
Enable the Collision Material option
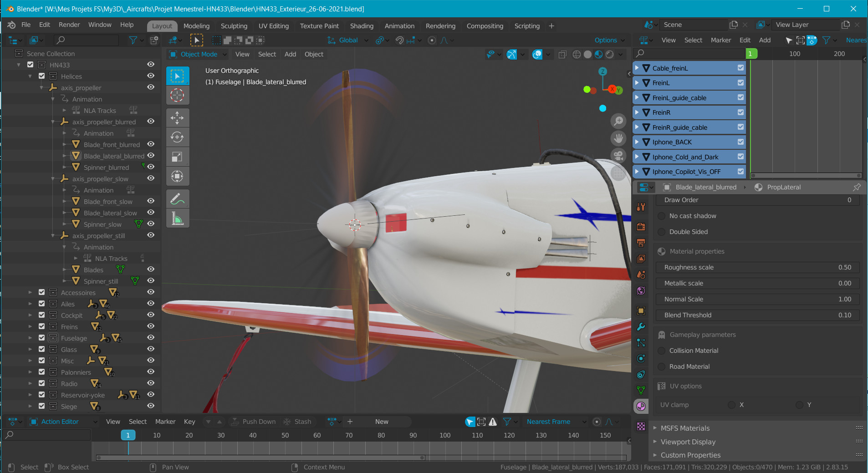pos(662,351)
